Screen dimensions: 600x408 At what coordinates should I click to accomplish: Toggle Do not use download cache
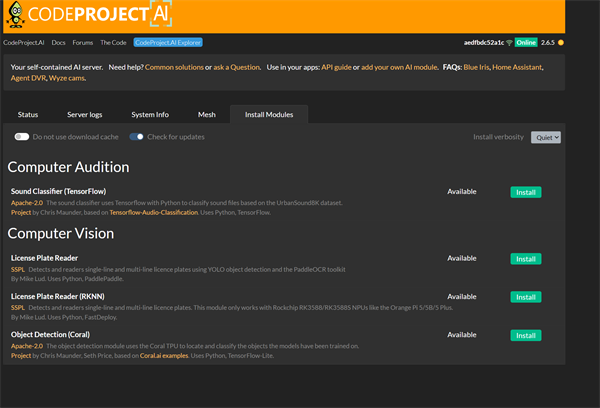(x=22, y=137)
